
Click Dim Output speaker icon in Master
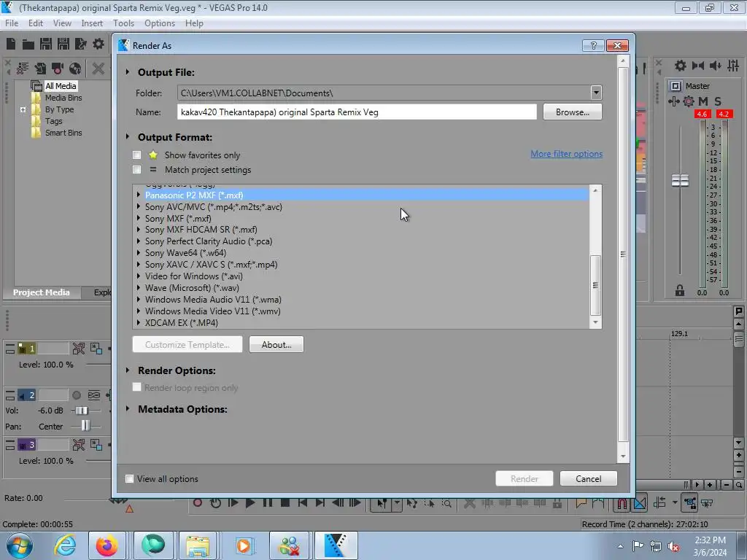tap(716, 66)
